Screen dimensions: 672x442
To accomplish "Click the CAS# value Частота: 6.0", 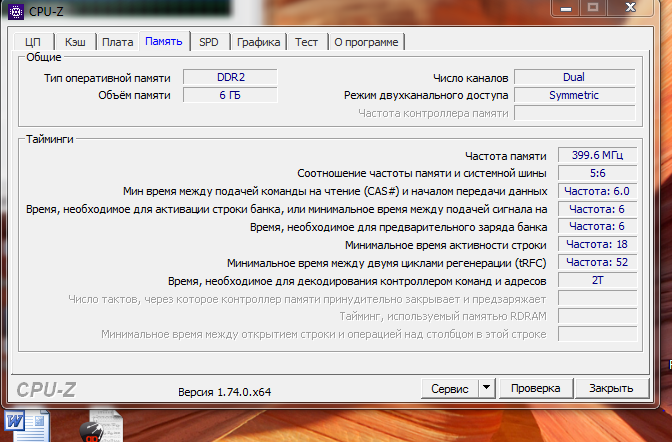I will pos(597,191).
